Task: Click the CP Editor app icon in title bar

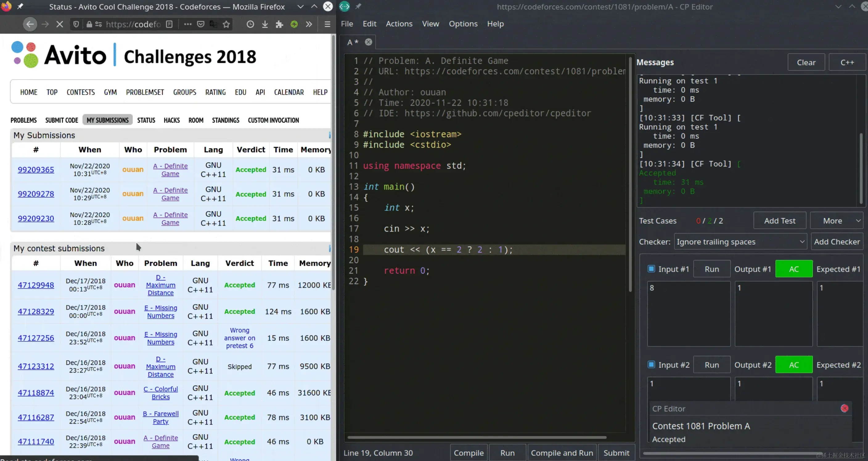Action: tap(344, 6)
